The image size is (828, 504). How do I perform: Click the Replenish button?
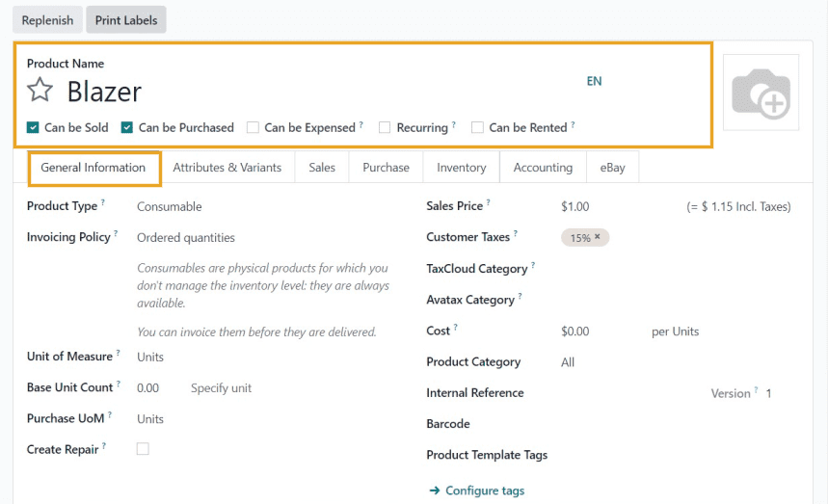(47, 20)
